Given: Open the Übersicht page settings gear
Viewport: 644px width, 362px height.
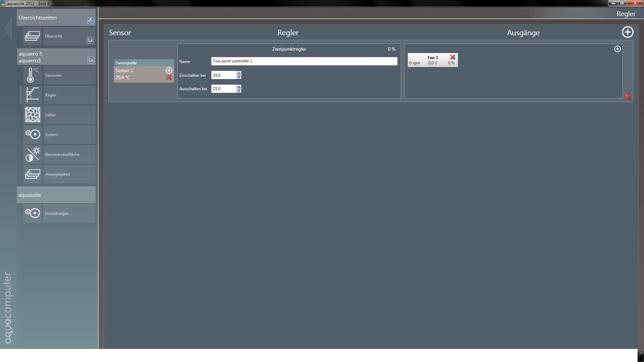Looking at the screenshot, I should (90, 40).
